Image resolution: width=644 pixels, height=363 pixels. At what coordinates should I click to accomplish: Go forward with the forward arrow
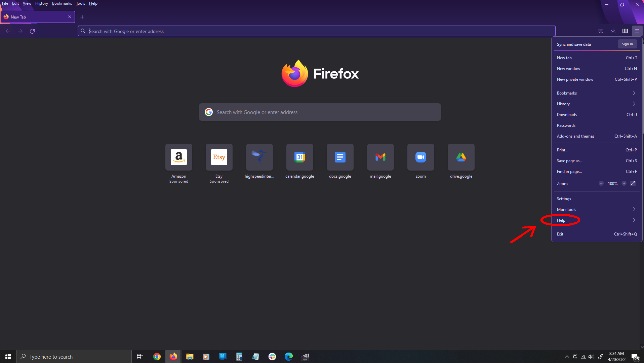point(20,31)
